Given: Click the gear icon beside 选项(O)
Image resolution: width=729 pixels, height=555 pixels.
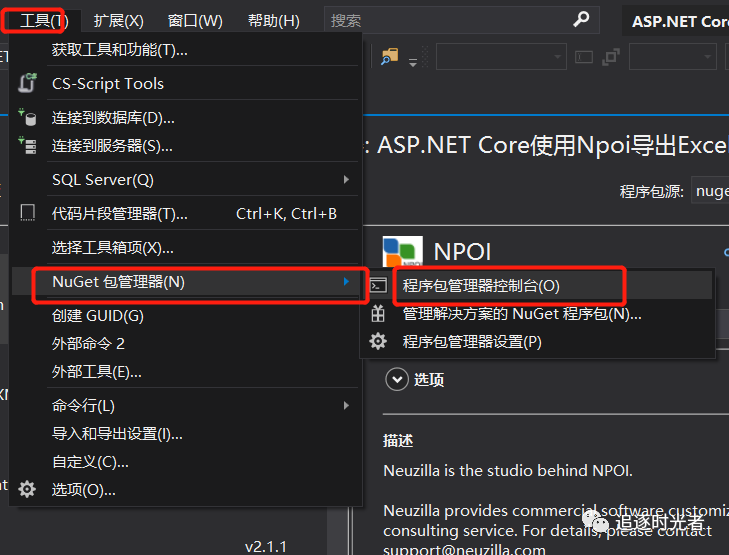Looking at the screenshot, I should tap(28, 489).
